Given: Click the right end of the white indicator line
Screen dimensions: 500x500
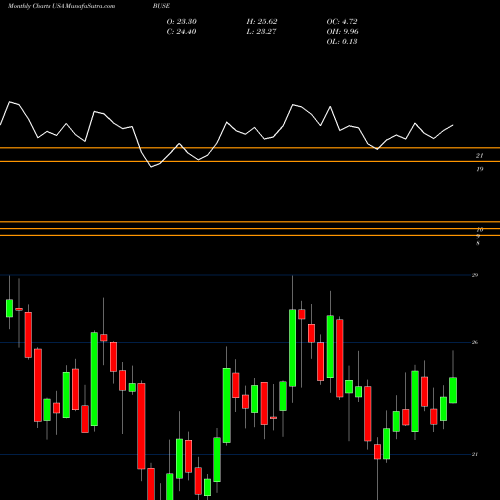Looking at the screenshot, I should 453,125.
